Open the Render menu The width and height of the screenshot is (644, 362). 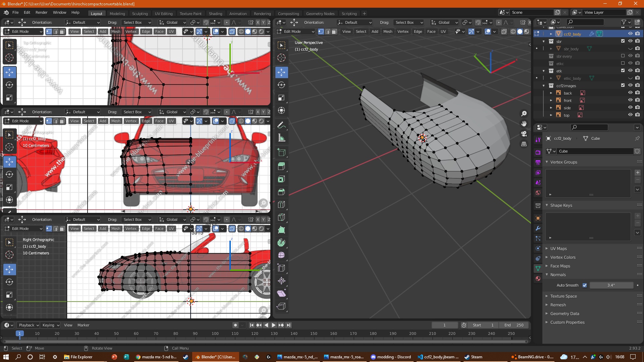coord(42,12)
